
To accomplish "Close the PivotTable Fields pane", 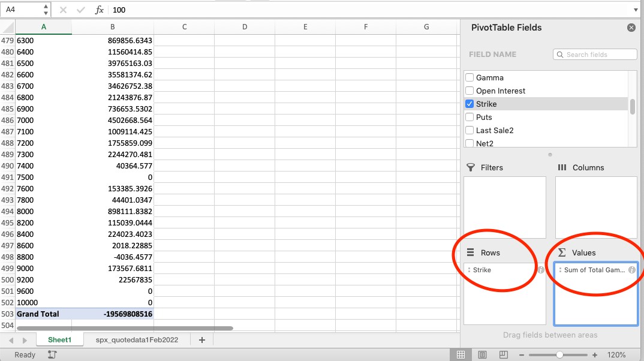I will [x=631, y=27].
